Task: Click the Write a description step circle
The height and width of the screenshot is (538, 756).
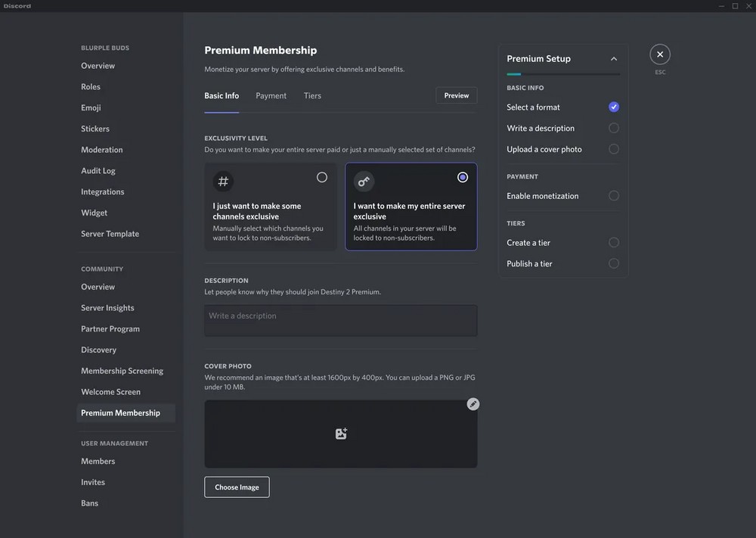Action: pos(614,128)
